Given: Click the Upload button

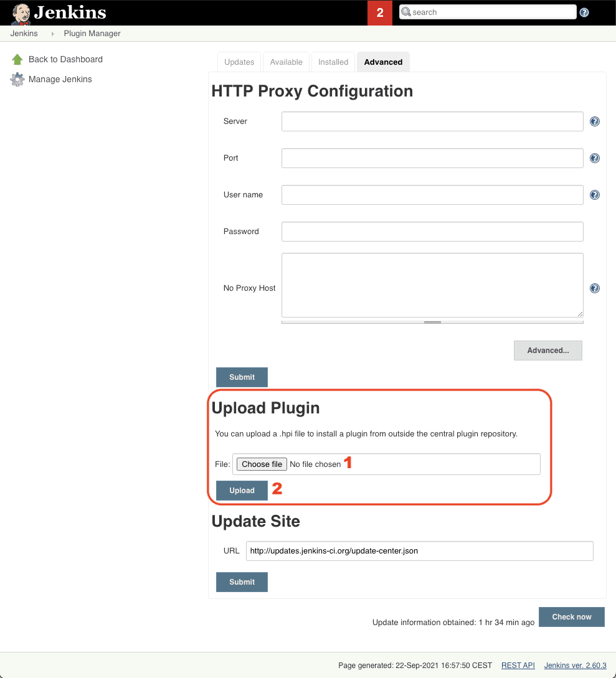Looking at the screenshot, I should click(x=242, y=491).
